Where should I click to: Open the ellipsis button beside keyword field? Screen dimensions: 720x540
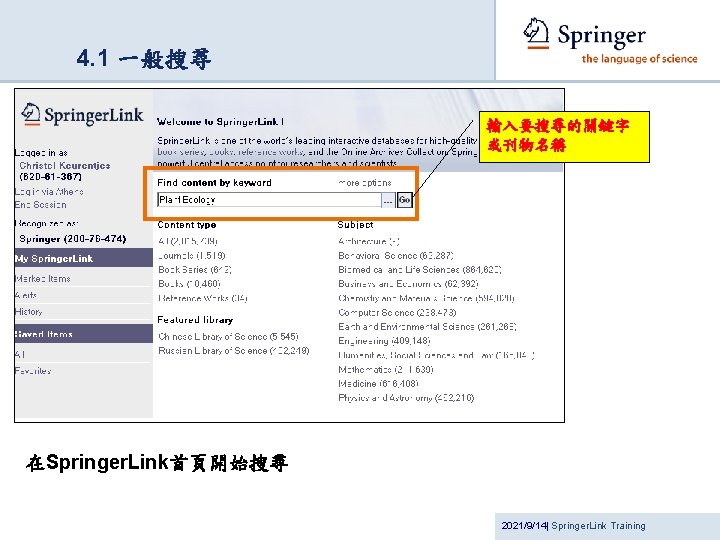pos(388,200)
